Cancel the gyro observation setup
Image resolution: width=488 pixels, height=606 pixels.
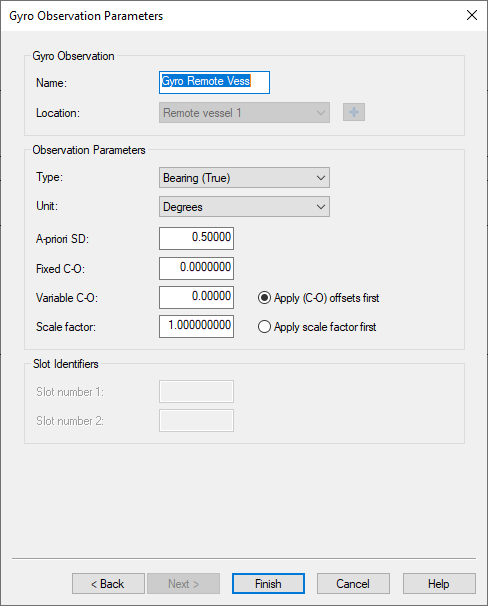tap(353, 584)
